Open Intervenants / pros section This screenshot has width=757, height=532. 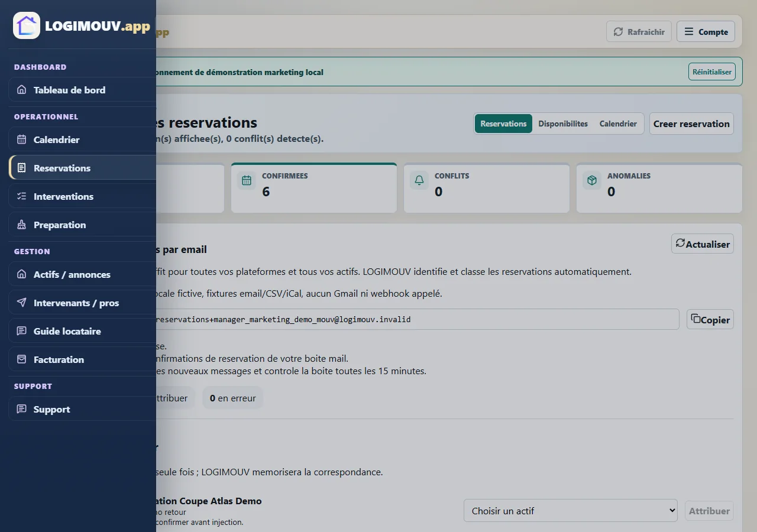click(x=82, y=303)
